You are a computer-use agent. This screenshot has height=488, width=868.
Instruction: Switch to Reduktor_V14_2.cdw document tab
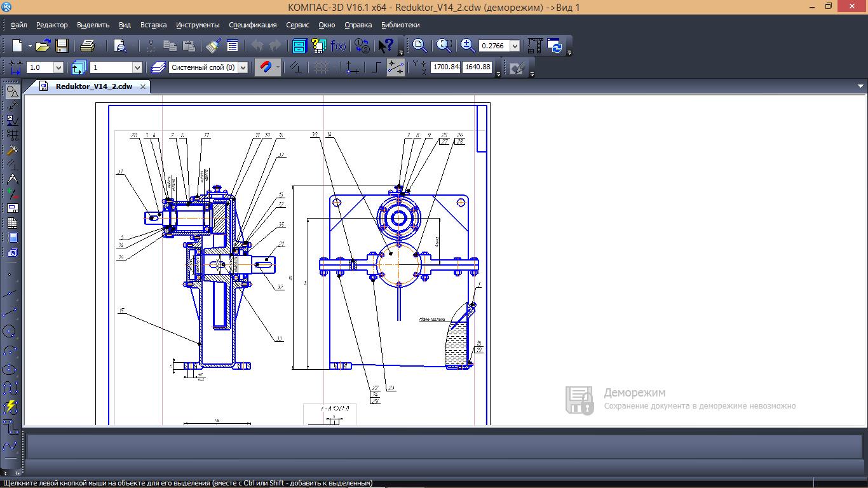(93, 86)
